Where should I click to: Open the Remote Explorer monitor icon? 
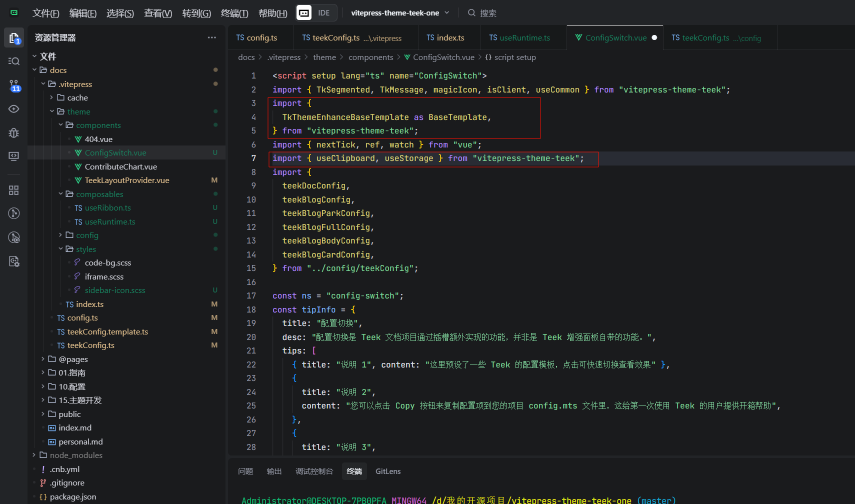tap(14, 156)
